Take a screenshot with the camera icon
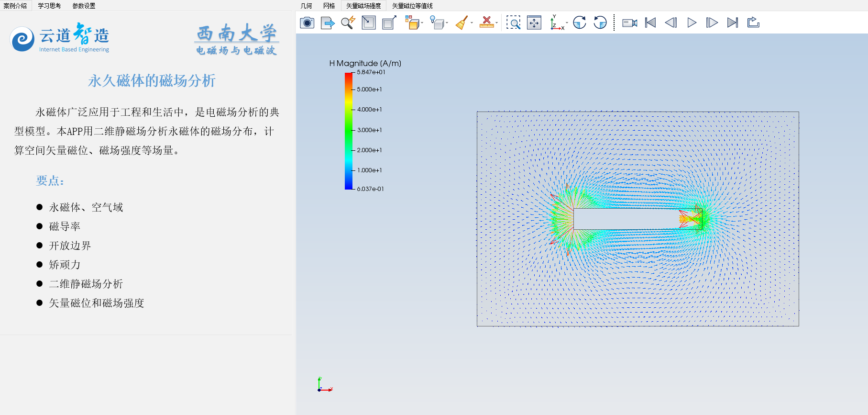This screenshot has width=868, height=415. pyautogui.click(x=307, y=22)
